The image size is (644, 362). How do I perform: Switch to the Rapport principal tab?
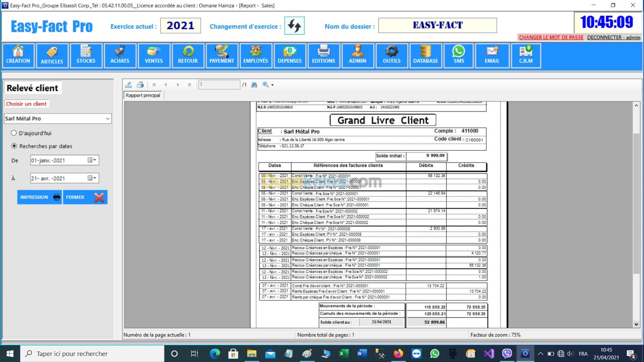pyautogui.click(x=143, y=95)
